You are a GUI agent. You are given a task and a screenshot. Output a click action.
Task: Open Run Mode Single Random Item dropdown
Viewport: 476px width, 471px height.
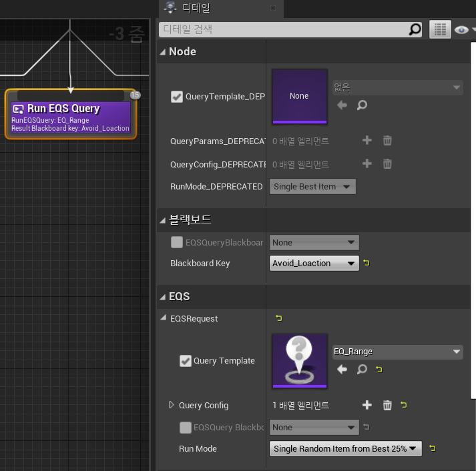tap(345, 448)
